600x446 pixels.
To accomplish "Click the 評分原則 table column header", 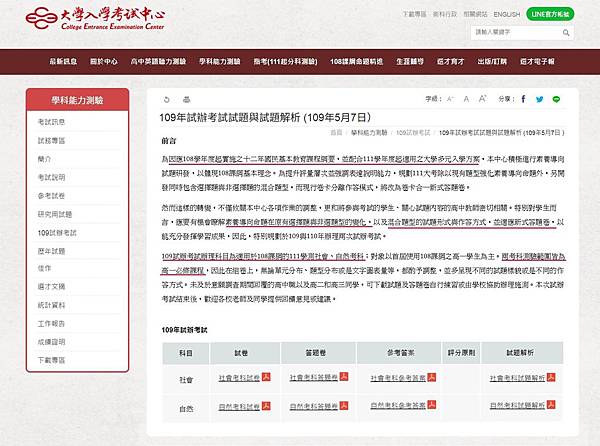I will [461, 353].
